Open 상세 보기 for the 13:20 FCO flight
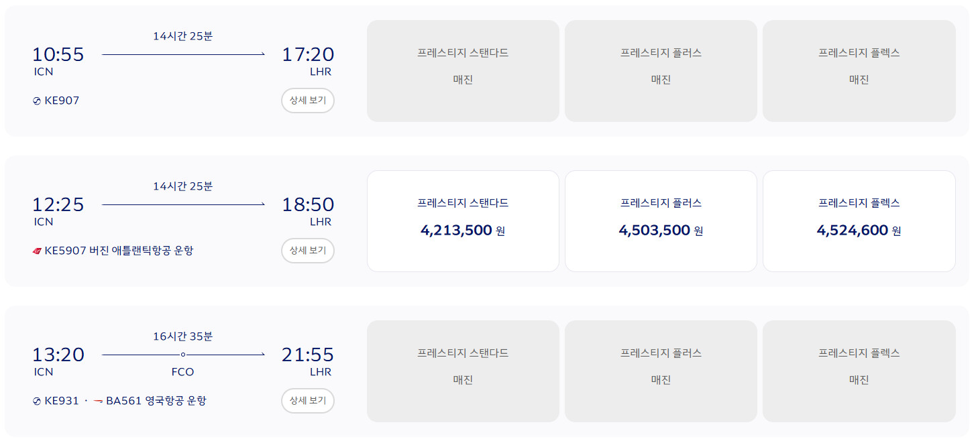Image resolution: width=980 pixels, height=439 pixels. [x=308, y=401]
